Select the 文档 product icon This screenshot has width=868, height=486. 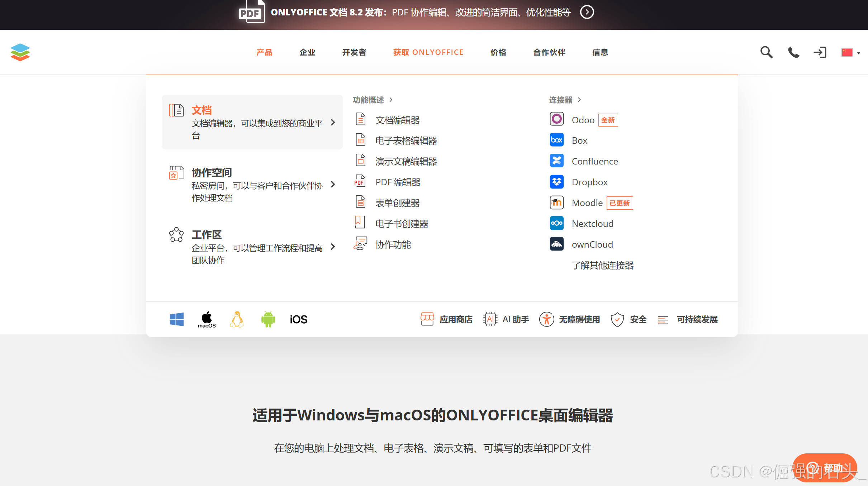tap(176, 110)
